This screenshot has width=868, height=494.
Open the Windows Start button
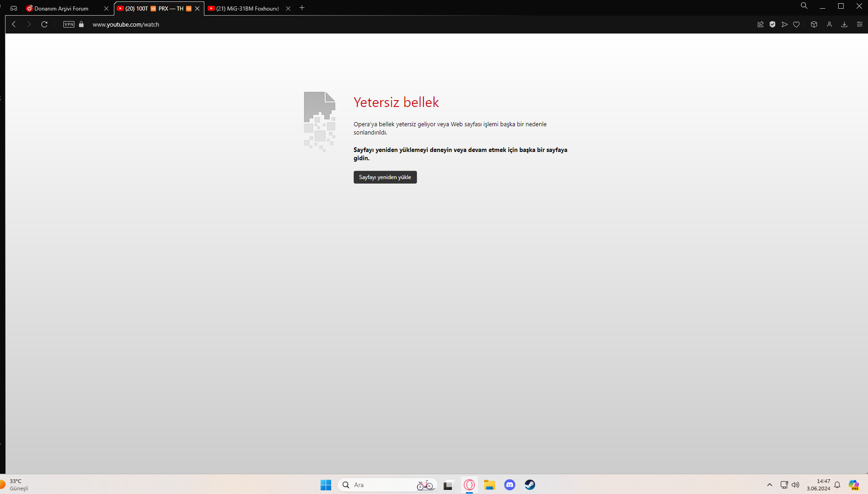tap(326, 485)
